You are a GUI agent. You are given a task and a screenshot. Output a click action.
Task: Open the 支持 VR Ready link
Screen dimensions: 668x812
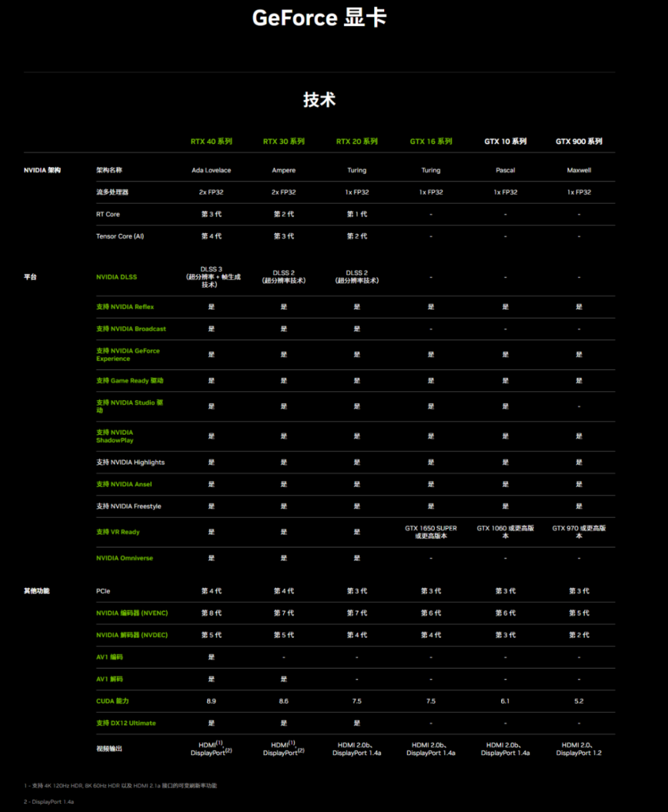click(x=118, y=532)
